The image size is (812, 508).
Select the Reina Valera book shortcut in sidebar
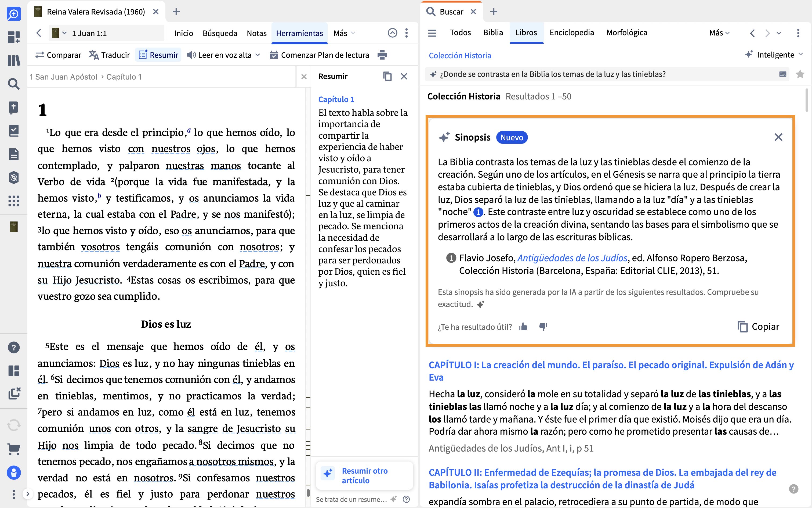(14, 227)
